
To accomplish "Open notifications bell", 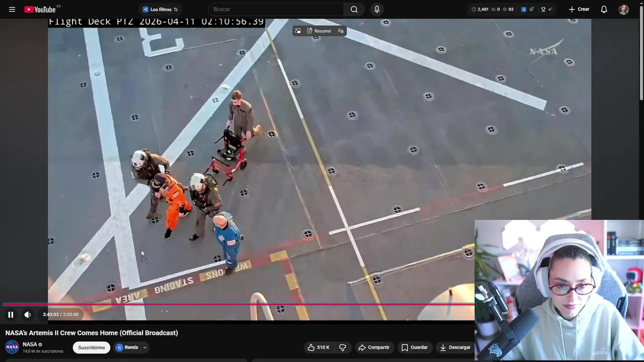I will (604, 10).
